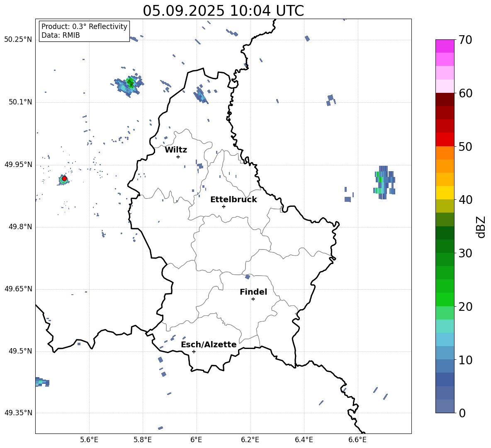Click the red radar location dot
491x448 pixels.
point(64,179)
